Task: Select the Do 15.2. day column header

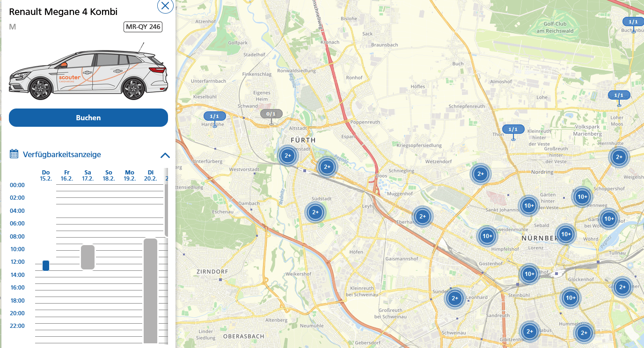Action: tap(46, 176)
